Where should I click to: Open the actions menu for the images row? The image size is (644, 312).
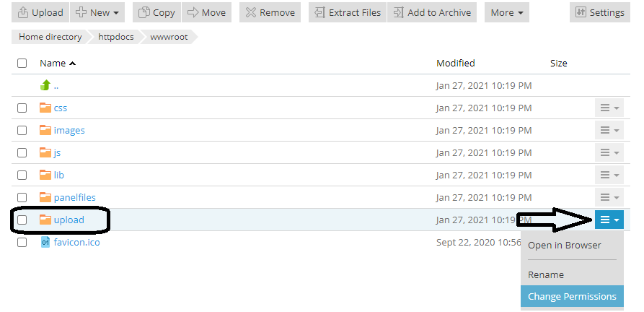(609, 130)
